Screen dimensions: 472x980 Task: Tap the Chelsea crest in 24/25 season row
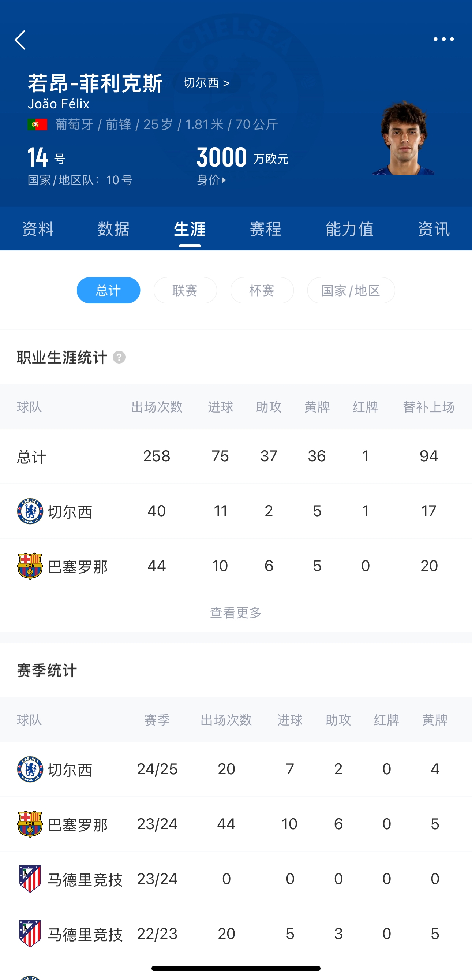30,769
